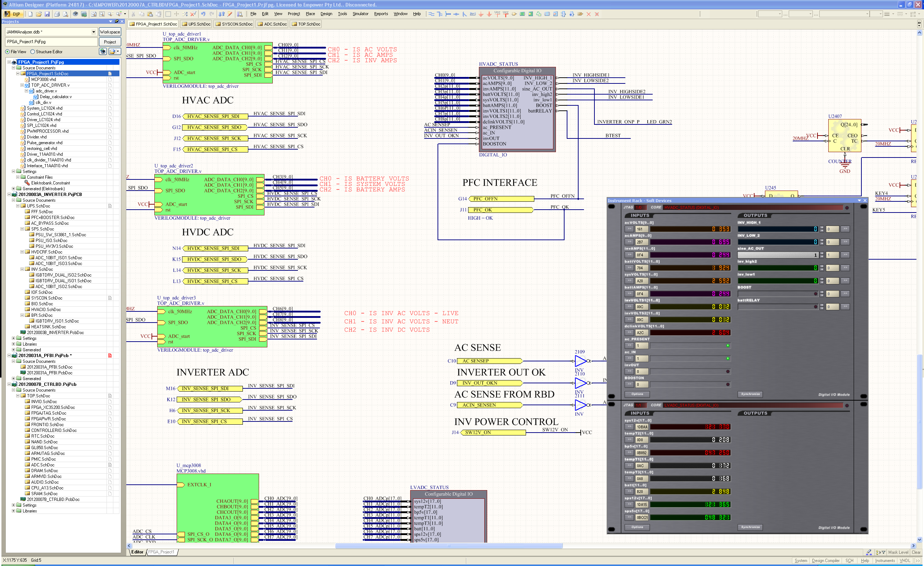924x566 pixels.
Task: Select the Place GND power port tool
Action: (x=481, y=14)
